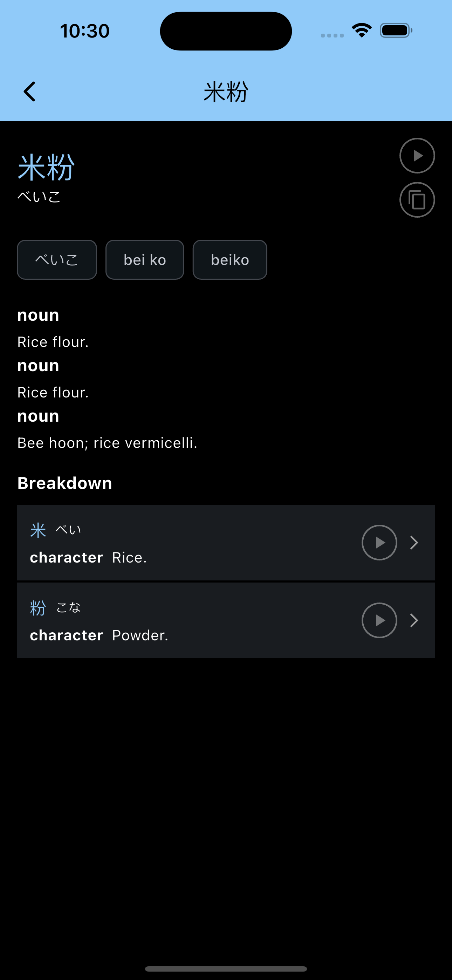Open the 'character Rice.' breakdown entry

click(x=226, y=543)
